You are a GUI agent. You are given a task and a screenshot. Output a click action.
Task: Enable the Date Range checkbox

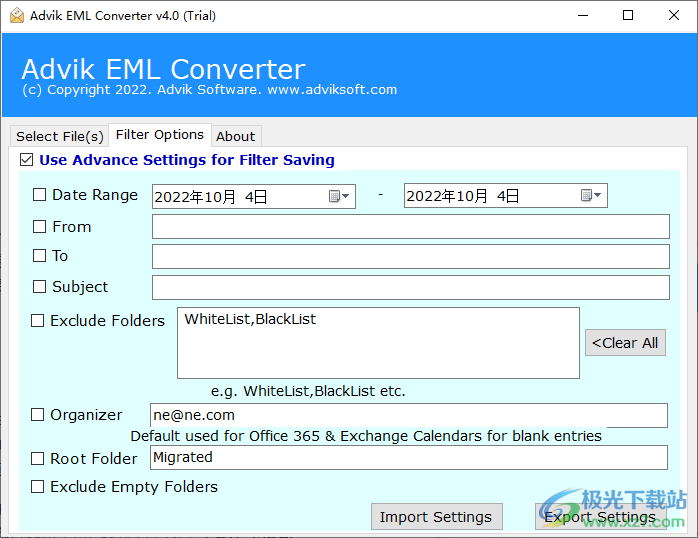coord(39,194)
